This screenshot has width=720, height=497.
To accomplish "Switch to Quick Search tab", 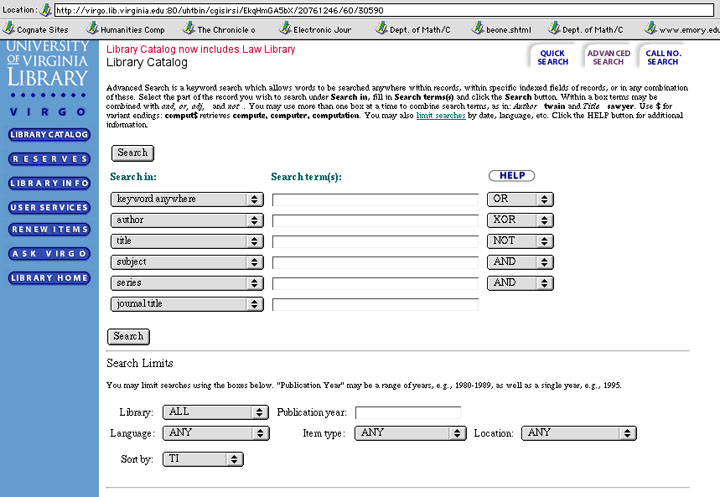I will coord(553,57).
